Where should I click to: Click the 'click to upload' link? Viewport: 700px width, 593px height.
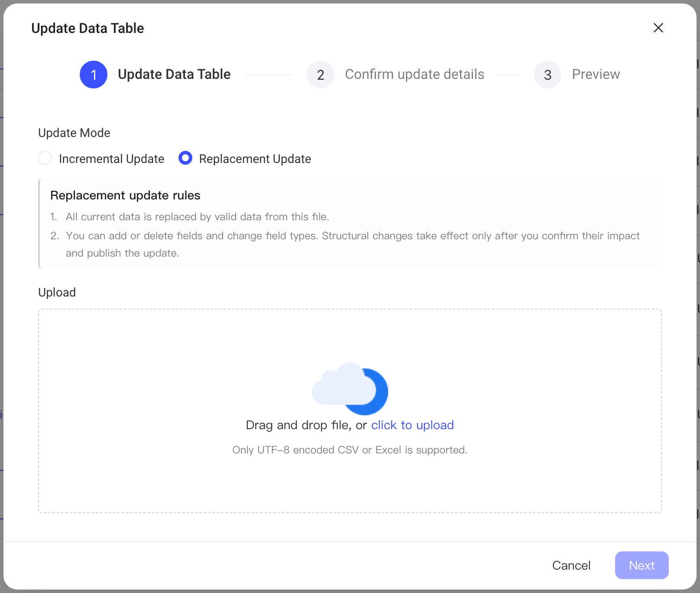412,425
